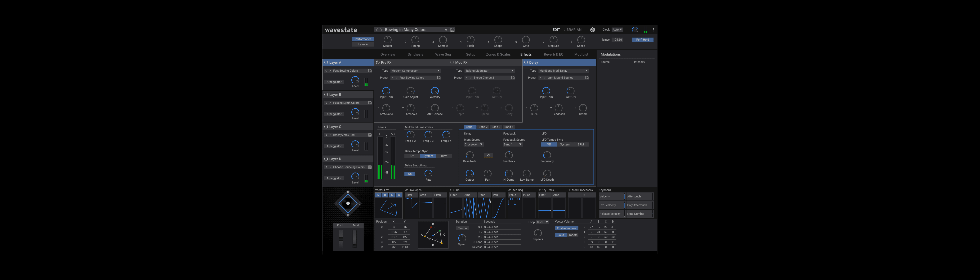The width and height of the screenshot is (980, 280).
Task: Save the Stereo Chorus 2 preset
Action: click(x=513, y=78)
